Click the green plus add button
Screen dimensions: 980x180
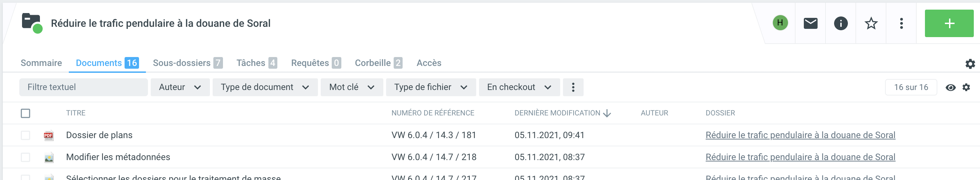949,23
